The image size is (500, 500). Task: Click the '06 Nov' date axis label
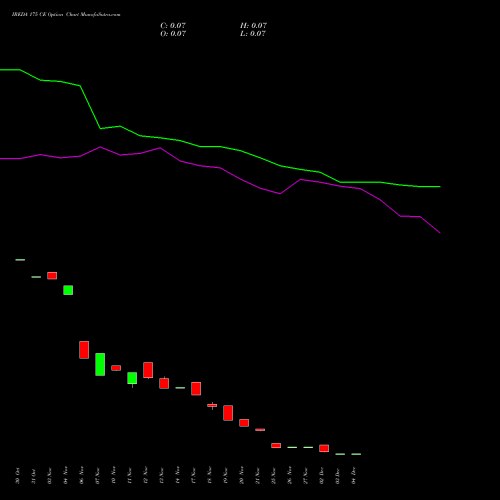[82, 476]
